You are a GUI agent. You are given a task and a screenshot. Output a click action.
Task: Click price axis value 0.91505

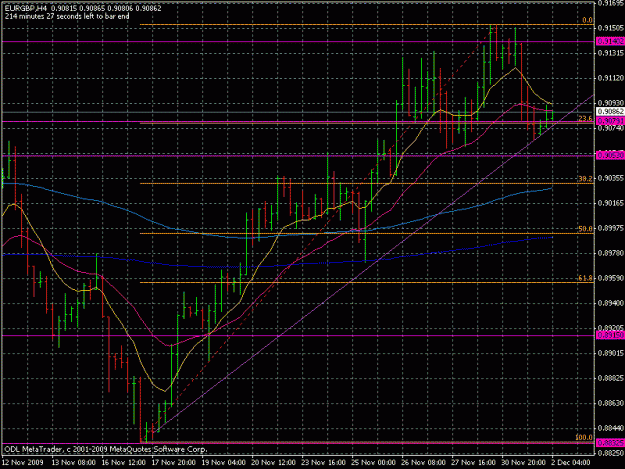point(611,28)
